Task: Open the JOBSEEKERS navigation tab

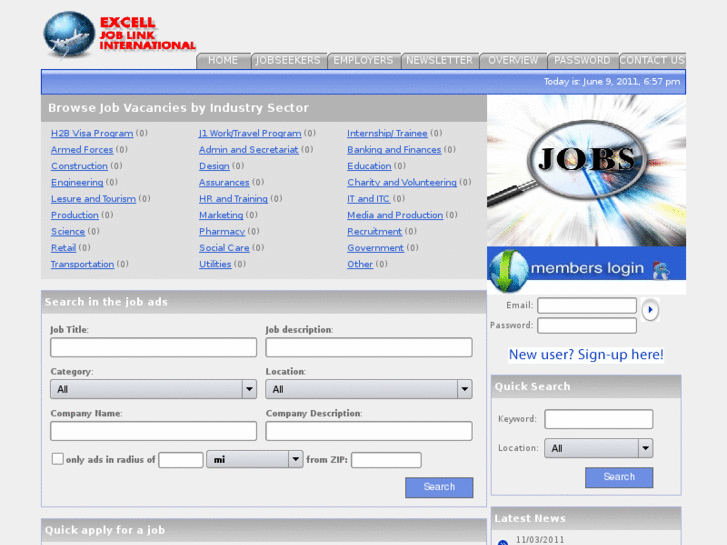Action: click(x=288, y=60)
